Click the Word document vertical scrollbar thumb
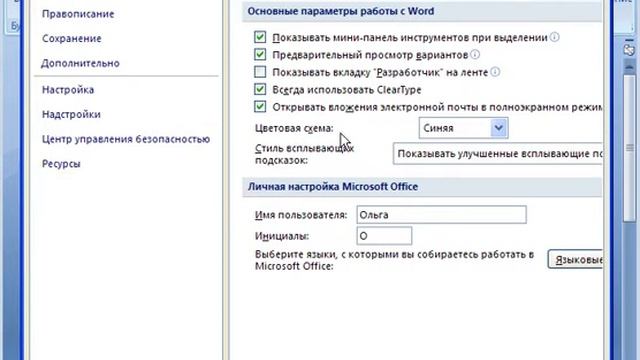Screen dimensions: 640x360 tap(629, 148)
